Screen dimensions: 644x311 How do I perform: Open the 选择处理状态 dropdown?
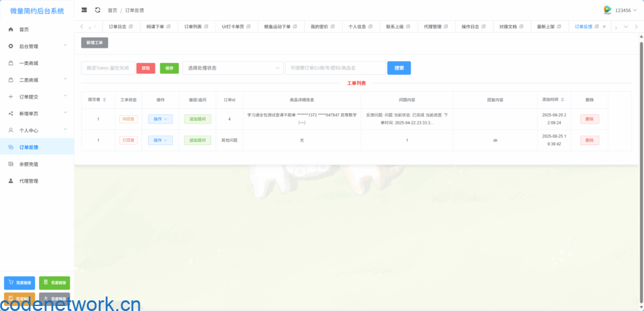[x=232, y=68]
